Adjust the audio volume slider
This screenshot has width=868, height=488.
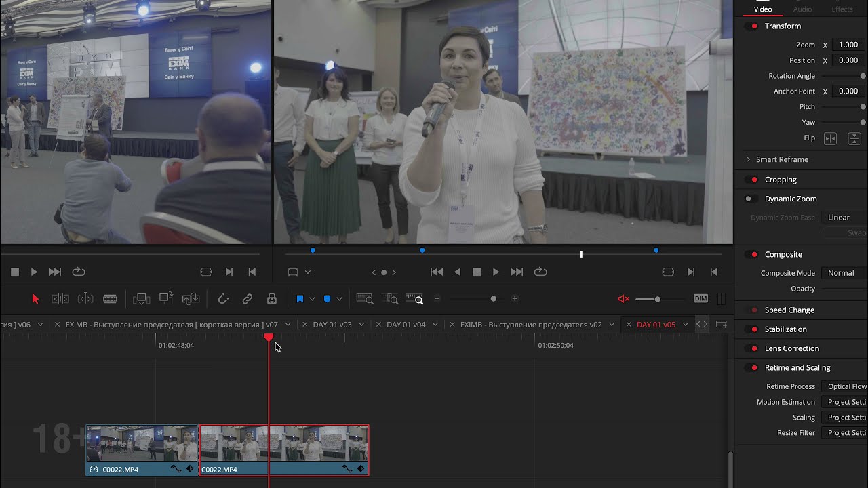pyautogui.click(x=657, y=299)
